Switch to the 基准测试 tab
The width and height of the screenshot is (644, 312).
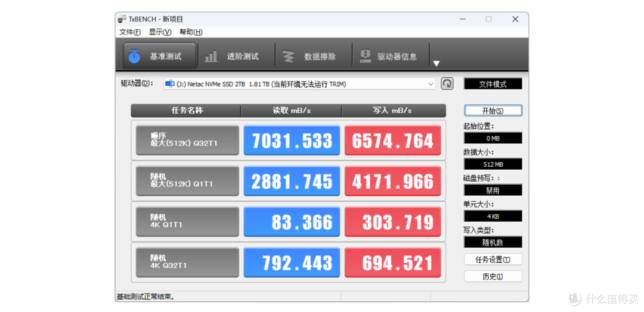159,57
